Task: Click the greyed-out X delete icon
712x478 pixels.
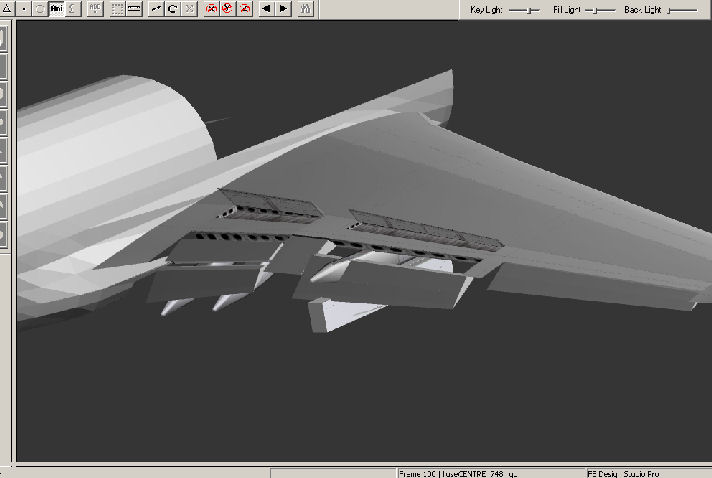Action: (x=188, y=9)
